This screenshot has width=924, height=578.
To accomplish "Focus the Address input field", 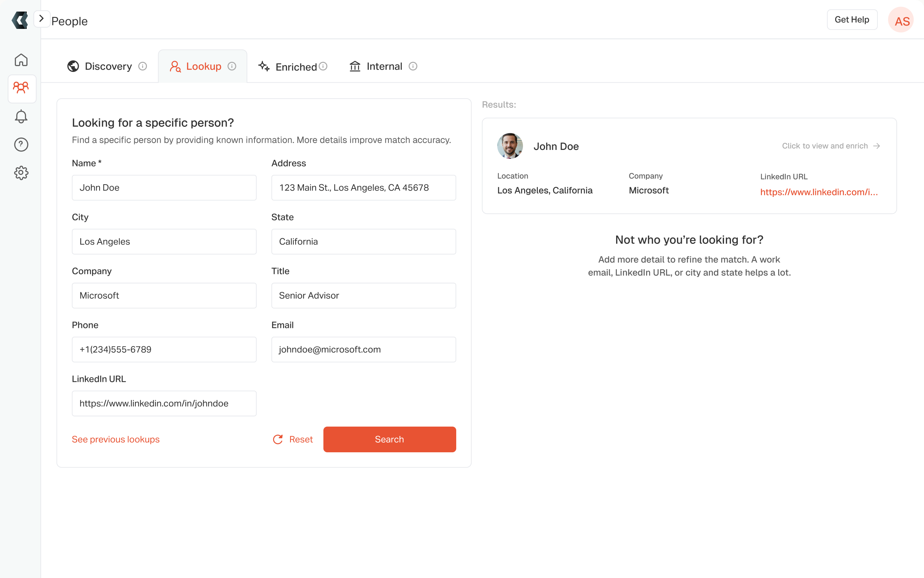I will tap(364, 188).
